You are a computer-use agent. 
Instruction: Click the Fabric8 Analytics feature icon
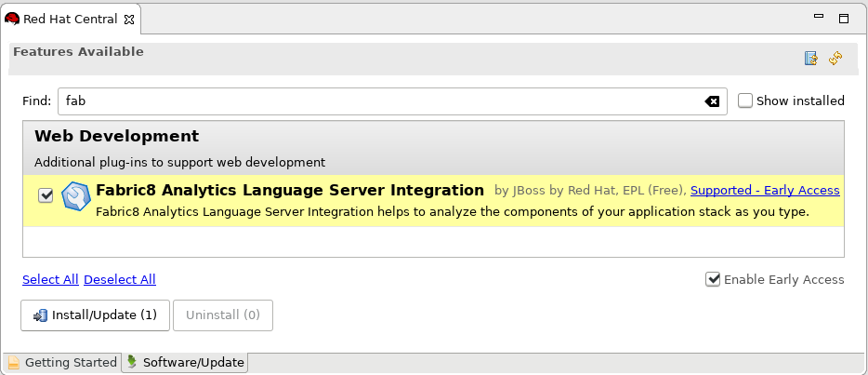tap(74, 196)
